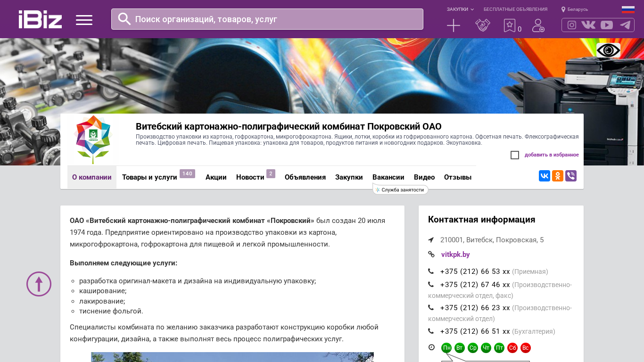Go to the 'Отзывы' tab
The height and width of the screenshot is (362, 644).
pyautogui.click(x=458, y=177)
